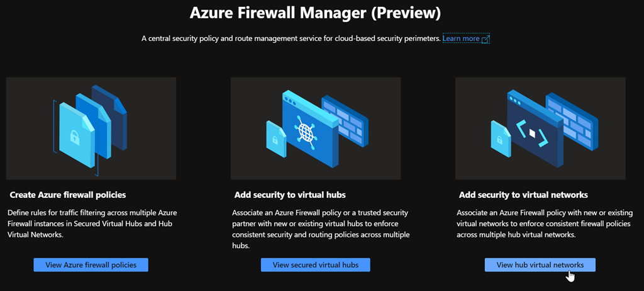Screen dimensions: 644x291
Task: Click the Azure Firewall Manager (Preview) title
Action: (x=316, y=13)
